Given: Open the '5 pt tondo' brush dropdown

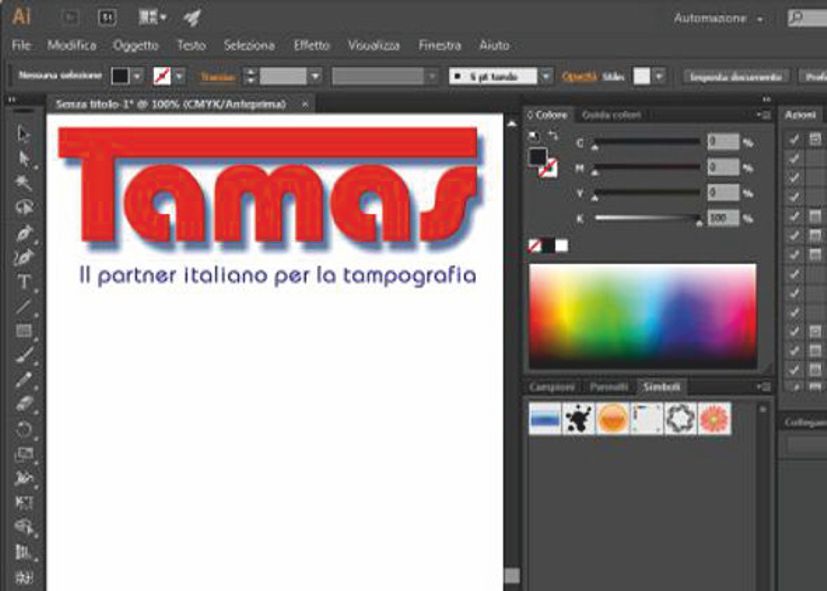Looking at the screenshot, I should [x=546, y=76].
